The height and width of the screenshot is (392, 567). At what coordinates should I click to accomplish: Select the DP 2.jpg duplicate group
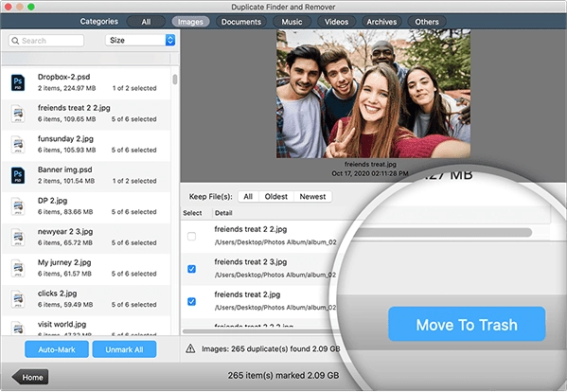point(86,206)
